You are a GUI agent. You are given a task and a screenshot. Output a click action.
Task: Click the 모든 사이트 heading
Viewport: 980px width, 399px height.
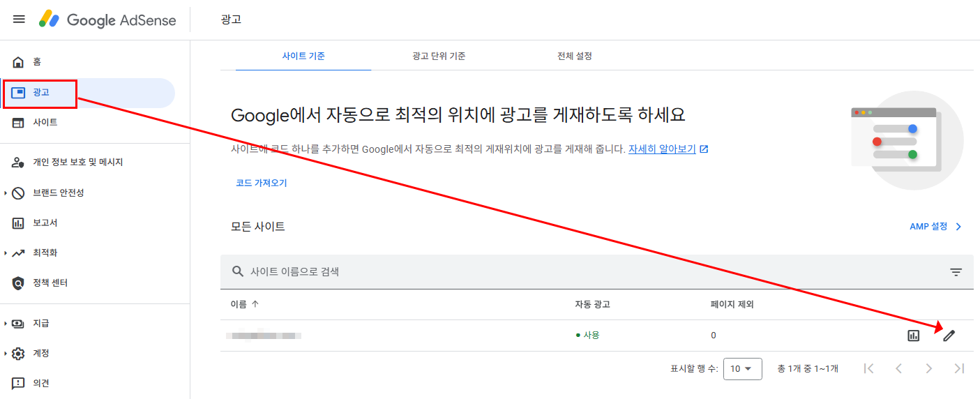257,227
